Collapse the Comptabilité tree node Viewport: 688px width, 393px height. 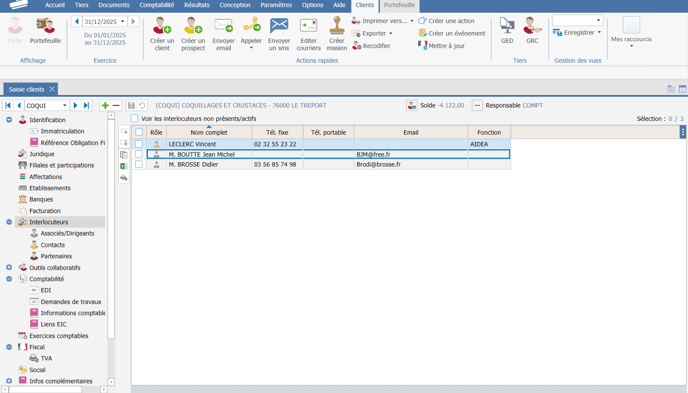coord(9,279)
